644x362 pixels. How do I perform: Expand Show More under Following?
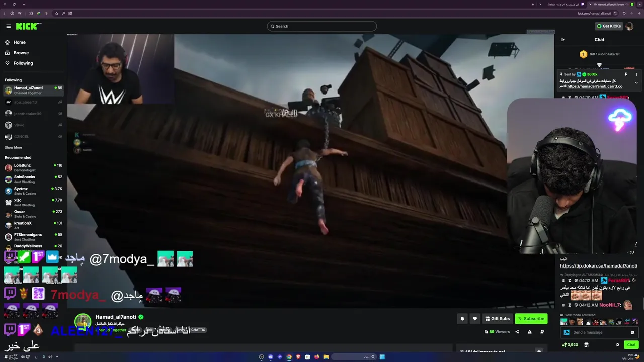coord(13,148)
